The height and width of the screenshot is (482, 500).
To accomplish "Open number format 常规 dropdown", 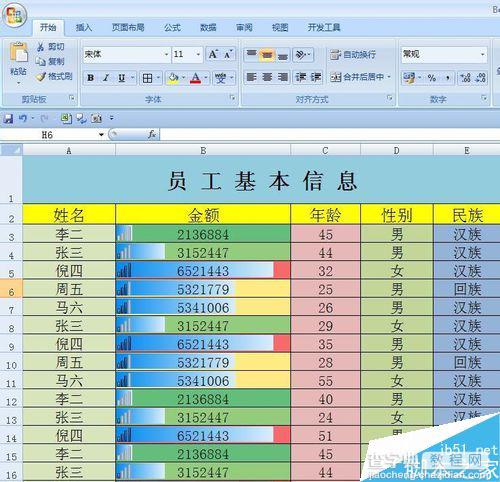I will click(483, 54).
